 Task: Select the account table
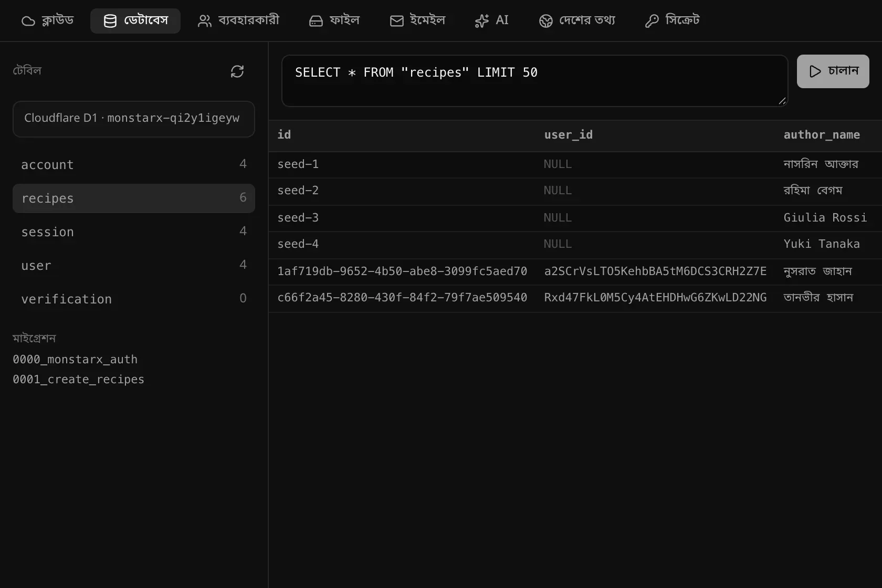pos(134,165)
